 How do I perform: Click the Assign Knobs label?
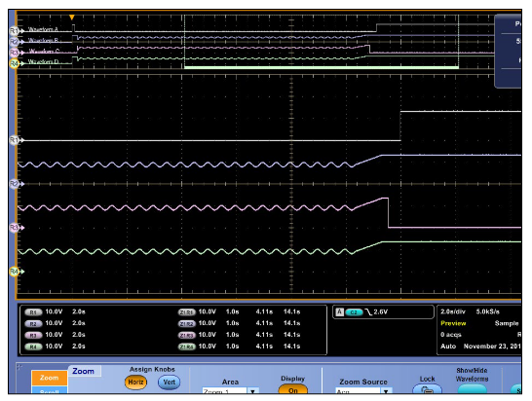click(x=152, y=369)
